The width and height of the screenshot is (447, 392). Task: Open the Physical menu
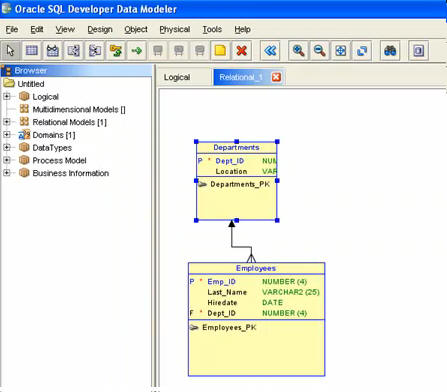[175, 29]
